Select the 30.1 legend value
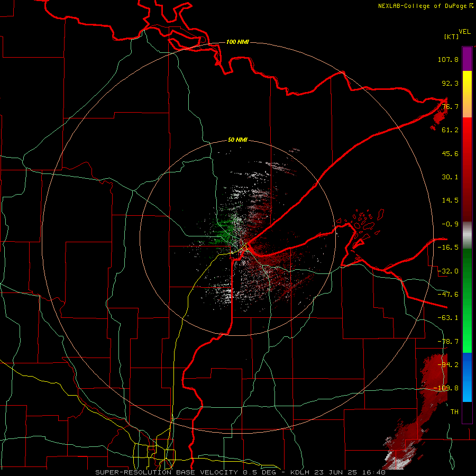This screenshot has height=476, width=476. pyautogui.click(x=450, y=177)
